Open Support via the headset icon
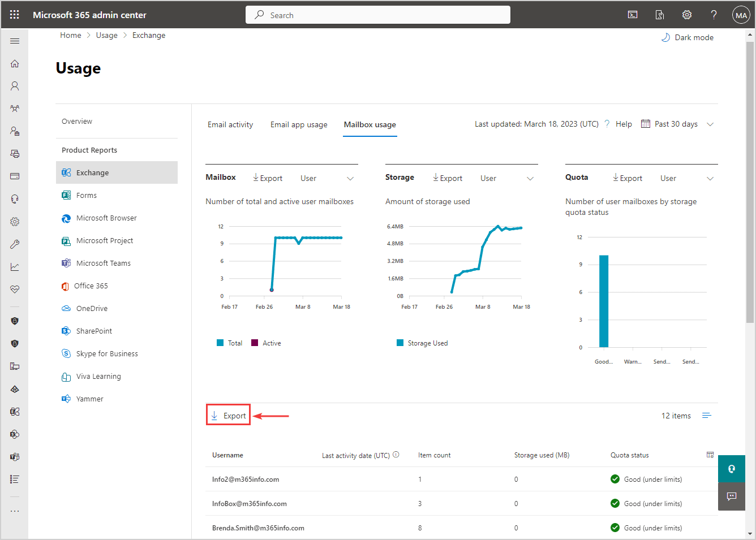Image resolution: width=756 pixels, height=540 pixels. click(15, 198)
